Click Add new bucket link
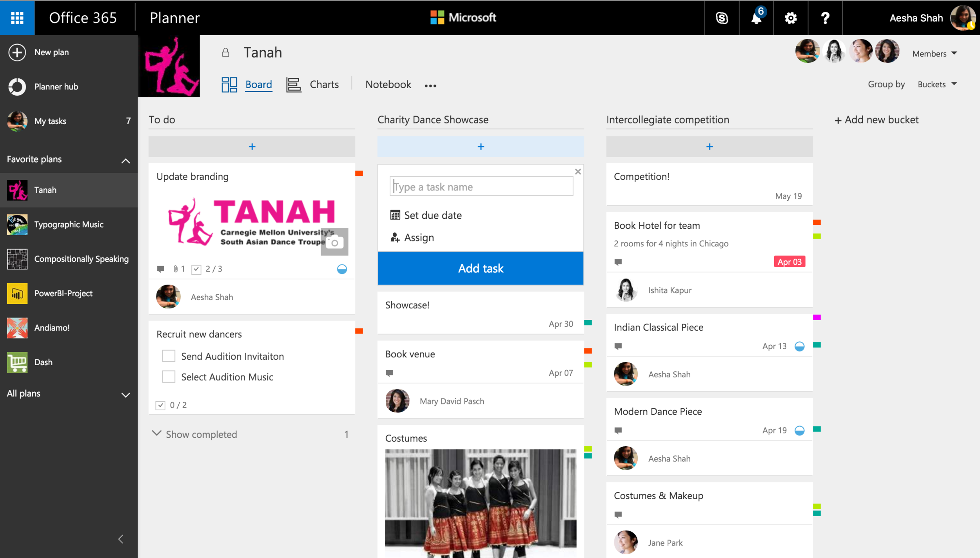The width and height of the screenshot is (980, 558). (x=877, y=120)
